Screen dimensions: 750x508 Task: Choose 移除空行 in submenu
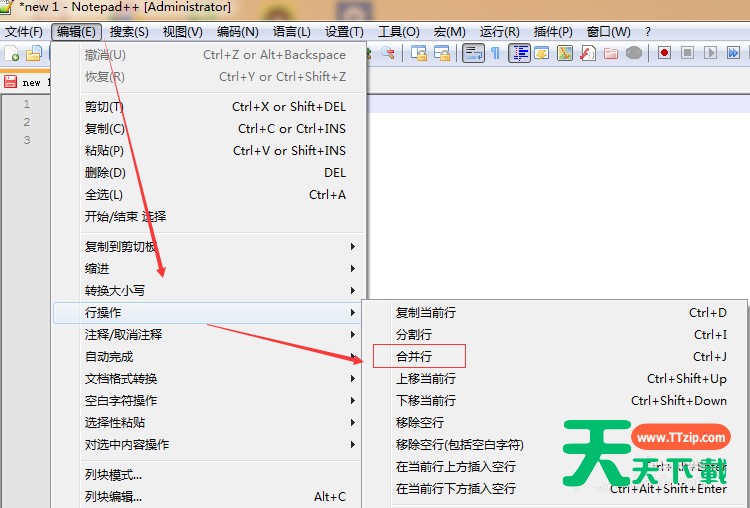point(554,423)
